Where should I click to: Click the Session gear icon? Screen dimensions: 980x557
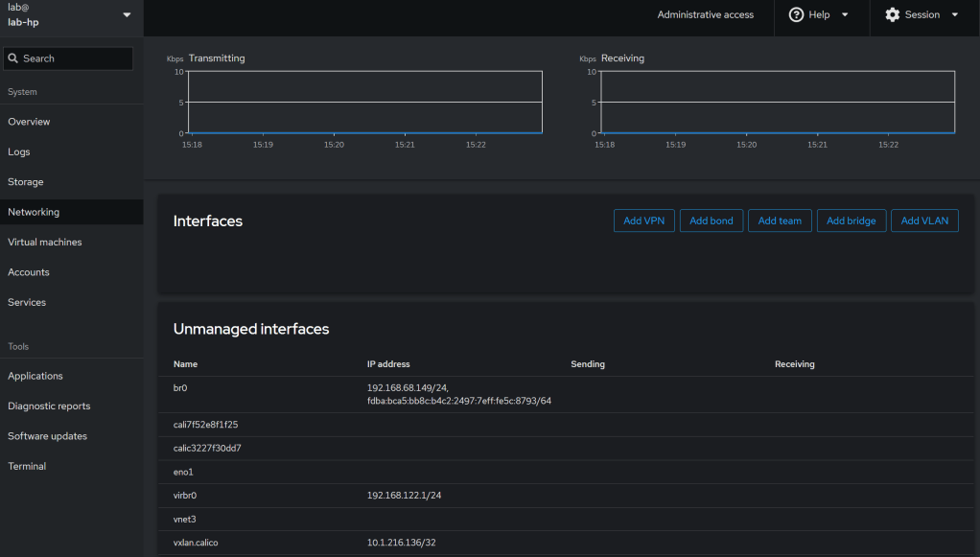[892, 15]
